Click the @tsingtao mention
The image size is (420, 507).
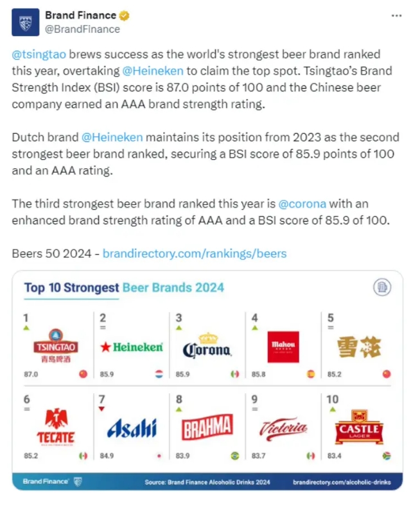pos(39,55)
